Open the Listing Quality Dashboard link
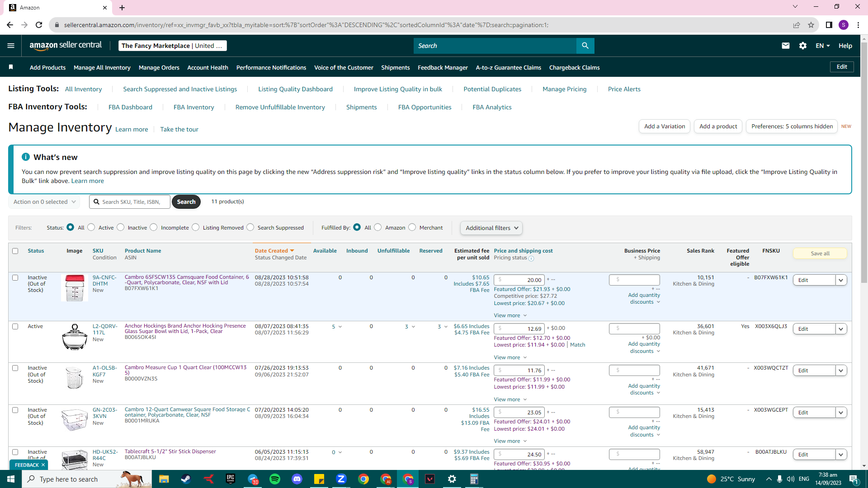868x488 pixels. (295, 89)
